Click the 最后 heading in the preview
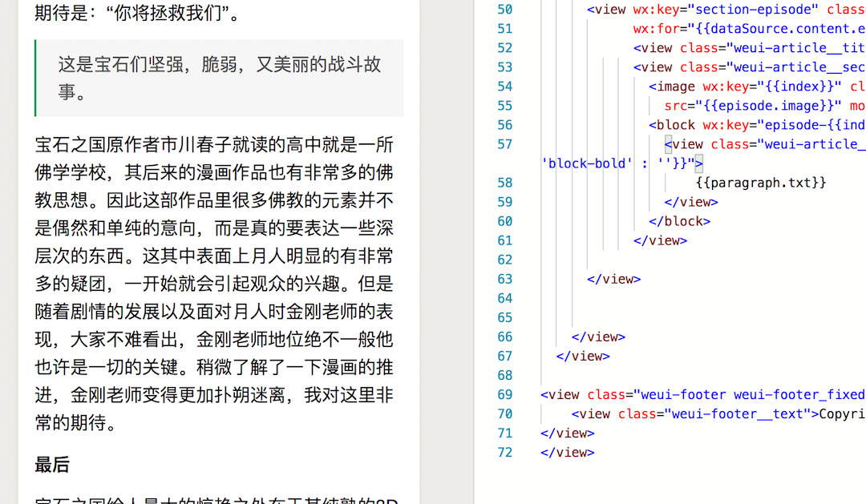 pyautogui.click(x=52, y=464)
